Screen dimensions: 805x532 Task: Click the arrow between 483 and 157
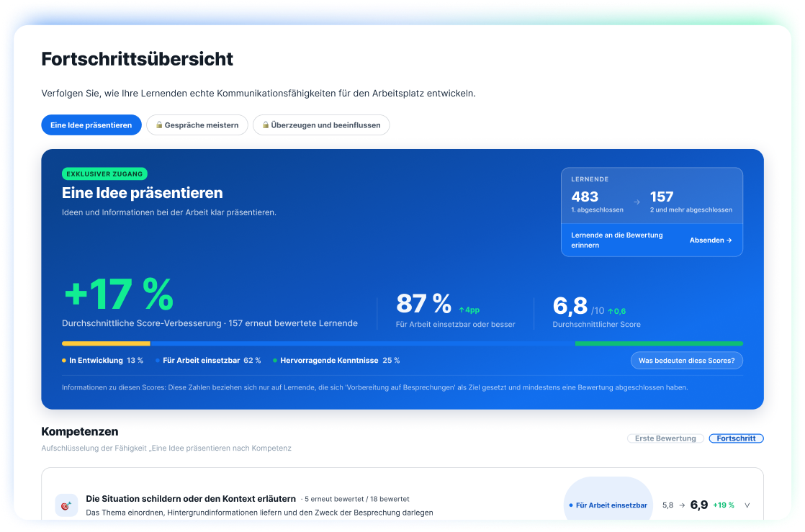(637, 202)
